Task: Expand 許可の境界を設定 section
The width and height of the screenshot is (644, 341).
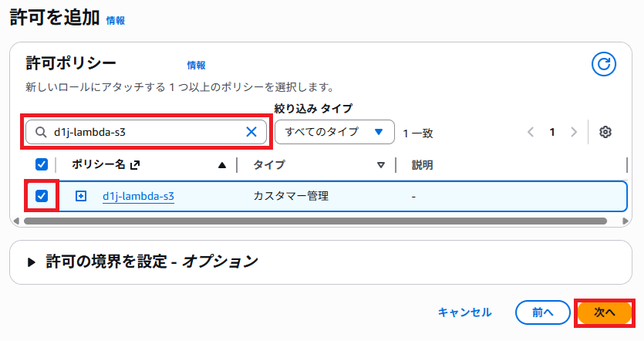Action: pos(32,262)
